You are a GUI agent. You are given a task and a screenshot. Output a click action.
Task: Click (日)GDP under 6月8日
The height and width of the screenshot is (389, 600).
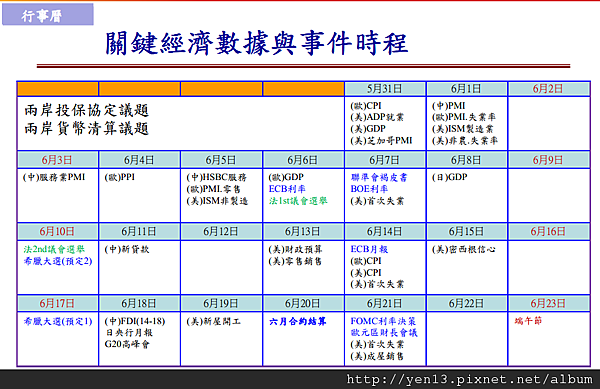(x=450, y=177)
